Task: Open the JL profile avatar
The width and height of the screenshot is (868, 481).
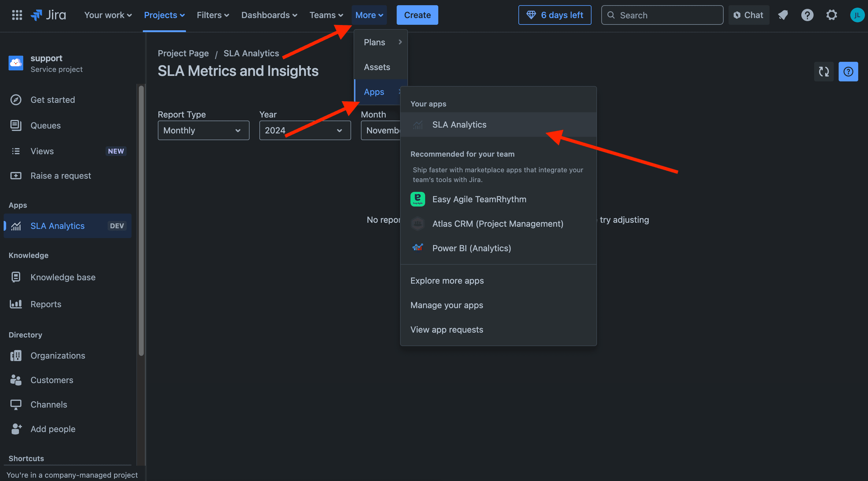Action: [857, 15]
